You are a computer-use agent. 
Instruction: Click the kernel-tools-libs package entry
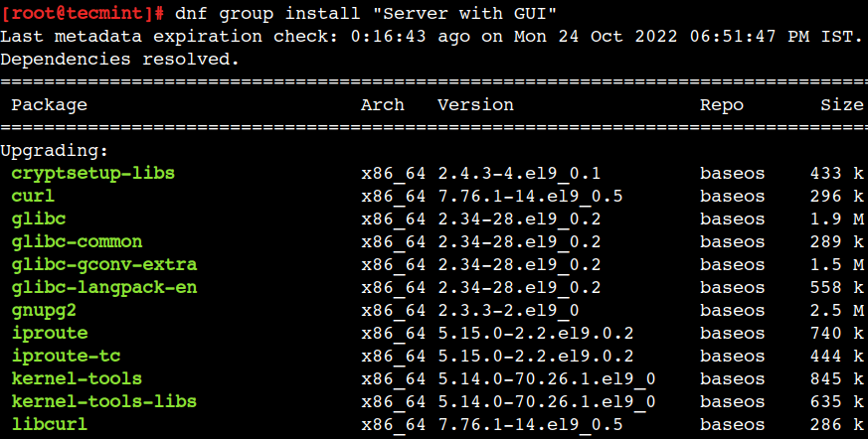[104, 402]
